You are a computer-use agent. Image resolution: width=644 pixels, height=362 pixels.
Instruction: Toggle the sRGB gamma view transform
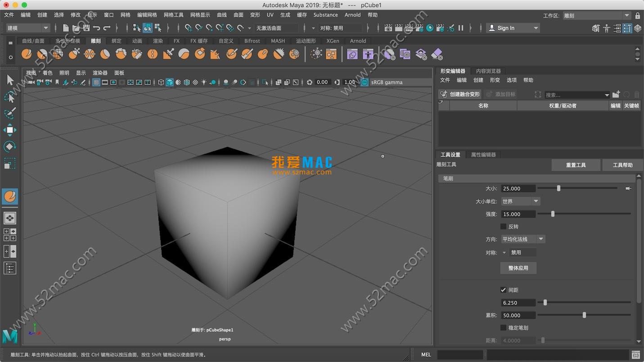(x=364, y=82)
